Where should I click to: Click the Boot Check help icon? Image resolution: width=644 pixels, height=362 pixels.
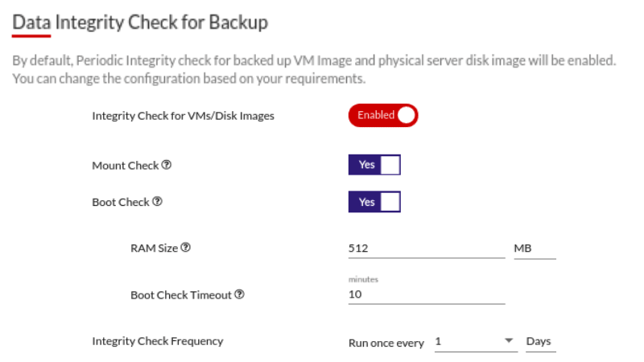tap(157, 202)
